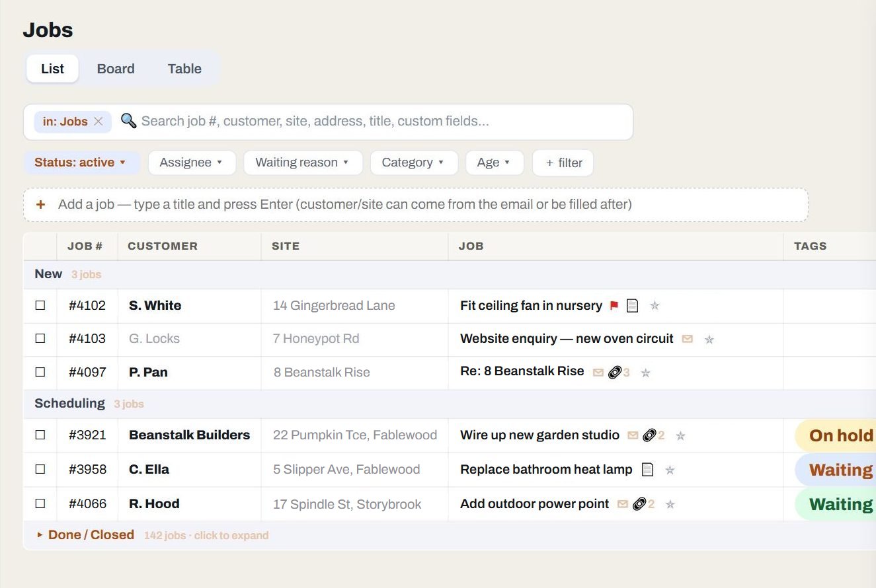The height and width of the screenshot is (588, 876).
Task: Star the Website enquiry new oven circuit job
Action: coord(709,340)
